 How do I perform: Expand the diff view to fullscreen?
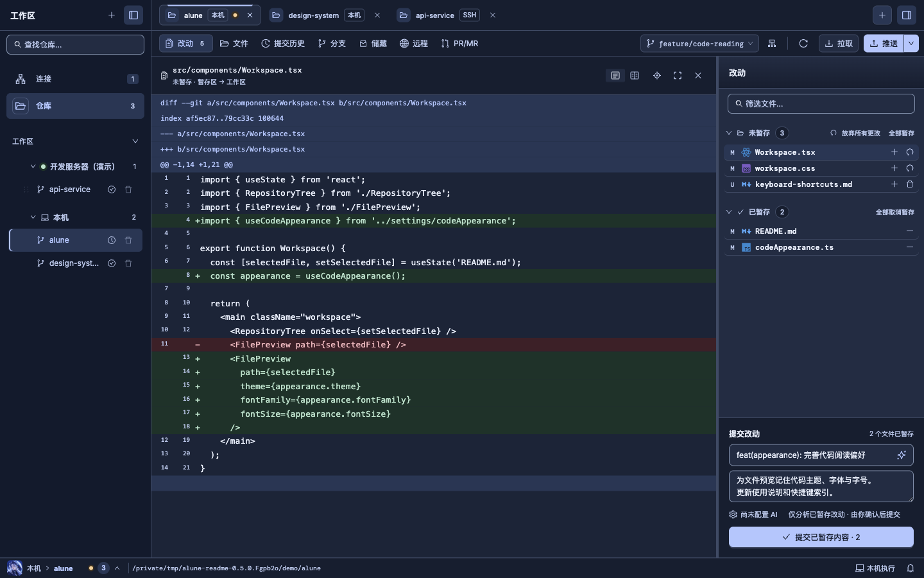click(x=678, y=76)
